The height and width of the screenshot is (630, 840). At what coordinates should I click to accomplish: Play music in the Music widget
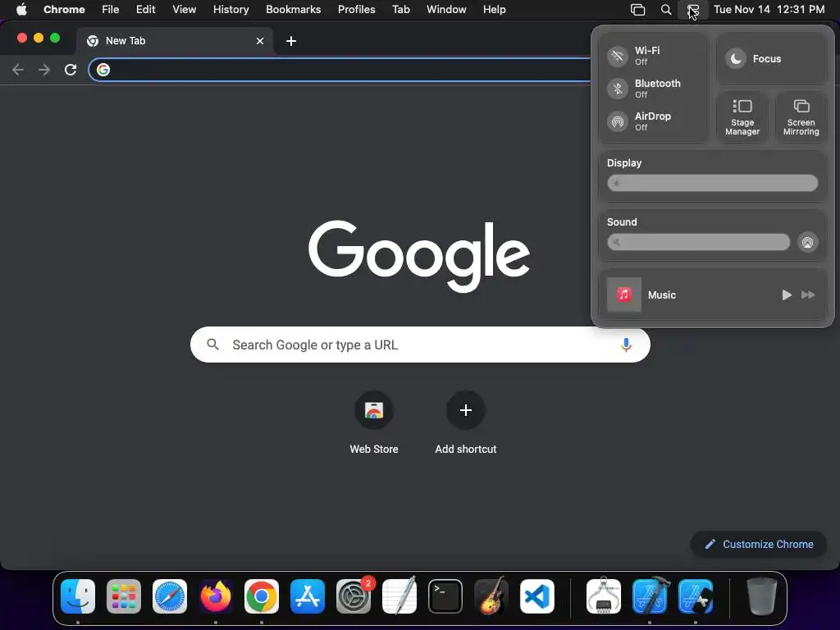coord(787,294)
